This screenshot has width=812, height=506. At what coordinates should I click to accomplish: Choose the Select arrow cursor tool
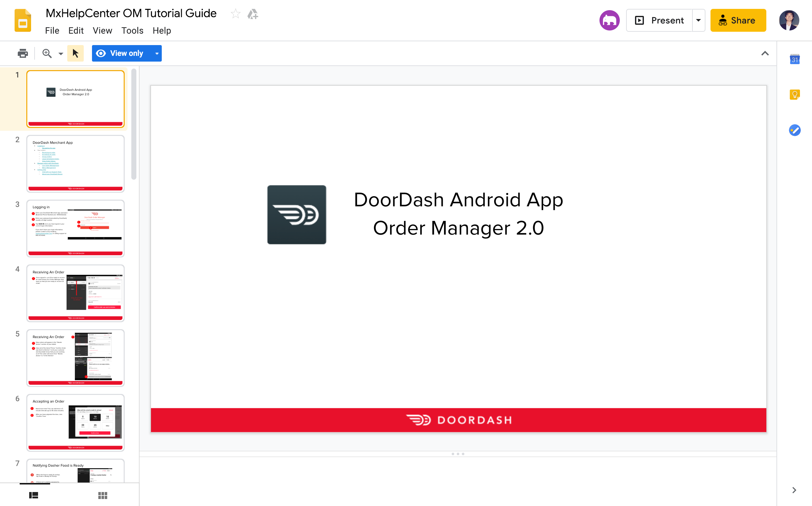tap(75, 53)
